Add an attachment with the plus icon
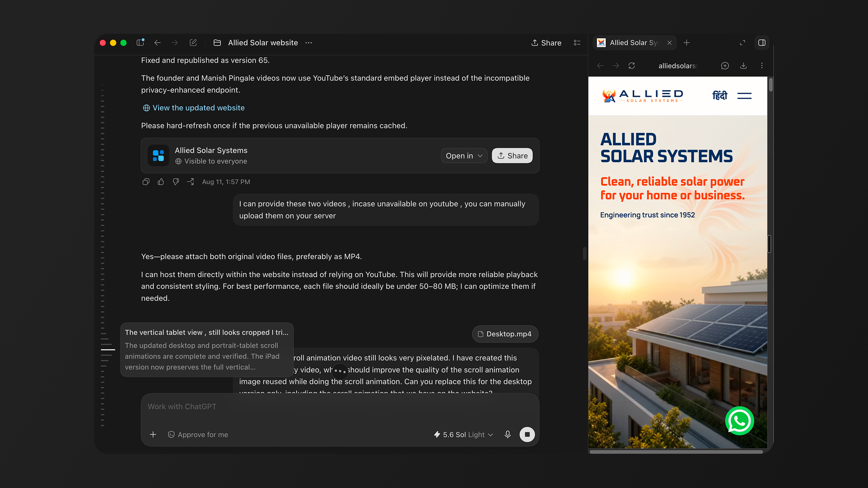868x488 pixels. tap(153, 434)
